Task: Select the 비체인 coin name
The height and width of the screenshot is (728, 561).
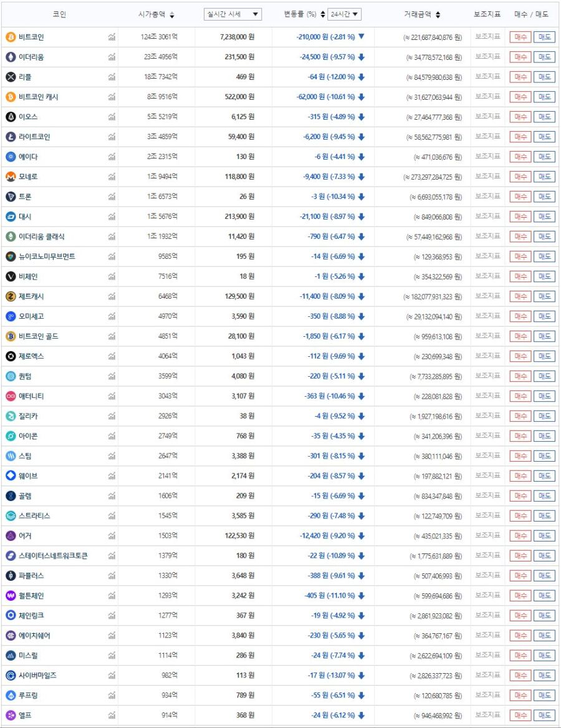Action: tap(28, 277)
